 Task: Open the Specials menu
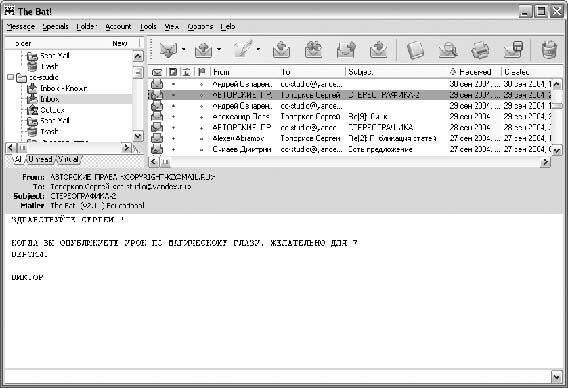(55, 26)
